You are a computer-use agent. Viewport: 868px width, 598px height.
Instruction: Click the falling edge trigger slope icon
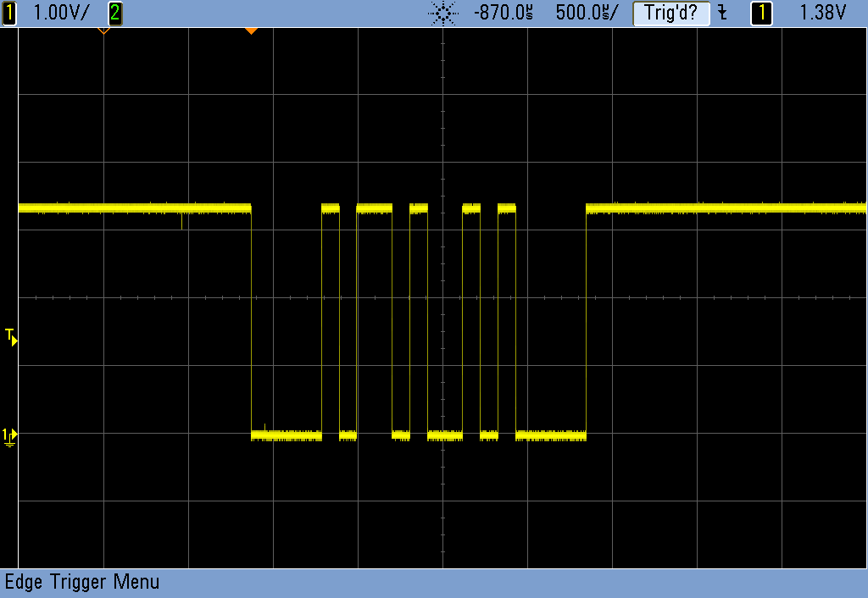tap(722, 13)
